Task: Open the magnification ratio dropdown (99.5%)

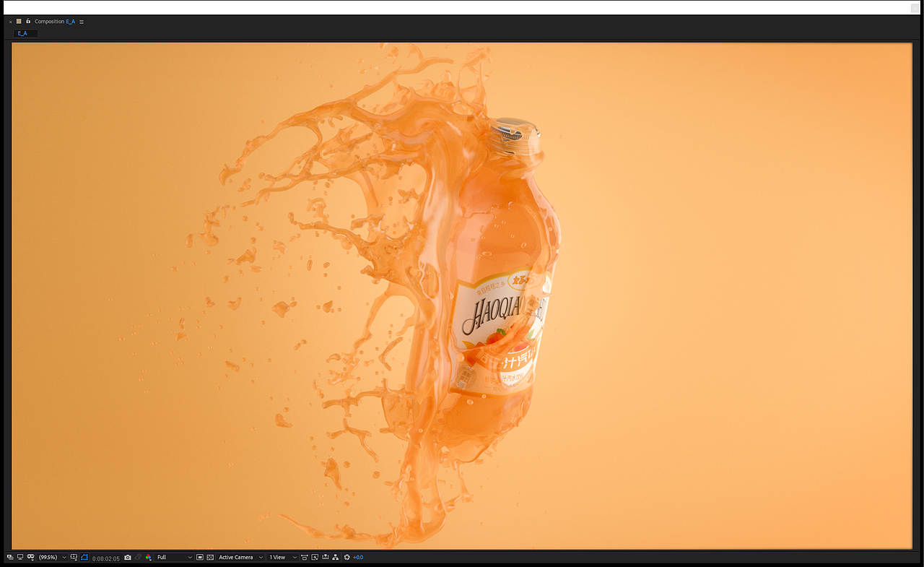Action: 53,557
